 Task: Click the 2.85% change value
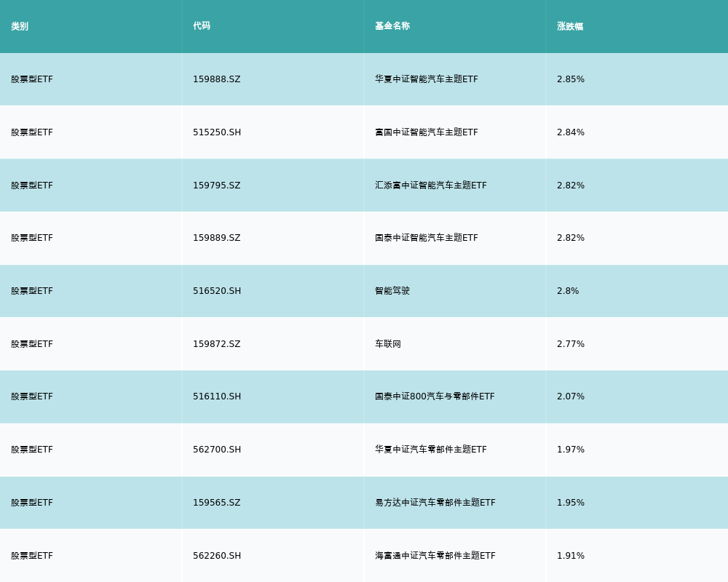click(571, 79)
